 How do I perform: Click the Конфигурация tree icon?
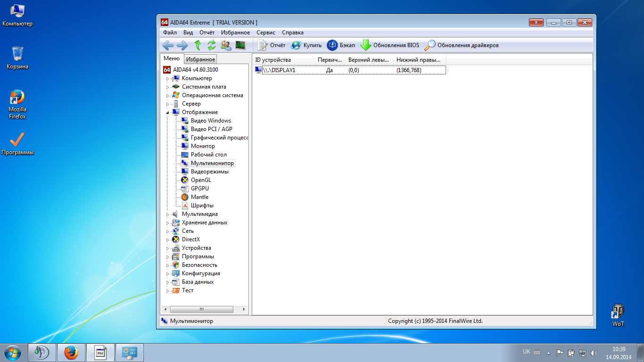[x=176, y=273]
